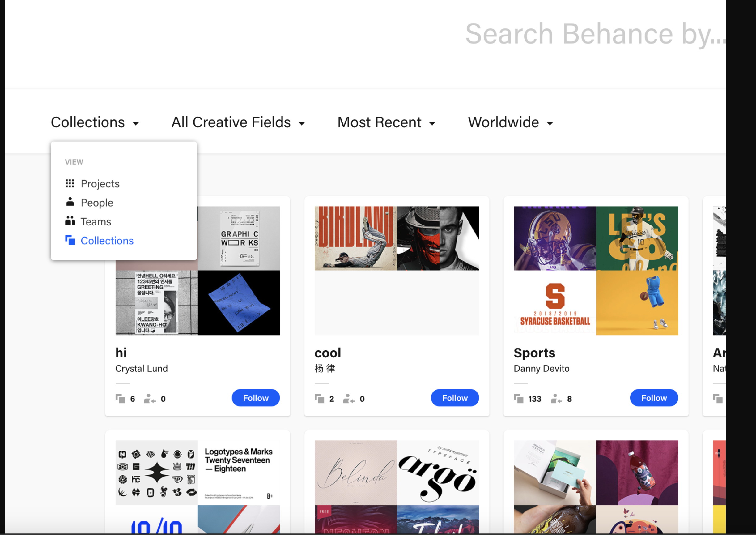Visit 杨 律's profile link
Image resolution: width=756 pixels, height=535 pixels.
click(325, 368)
